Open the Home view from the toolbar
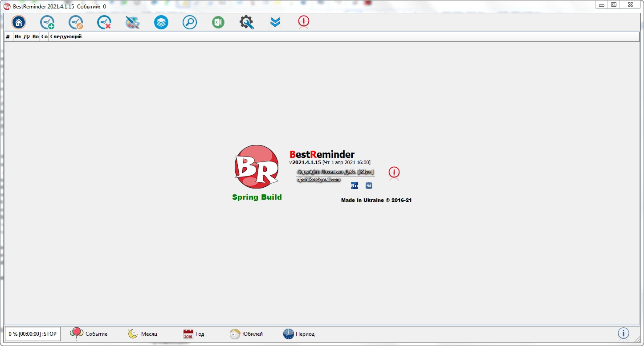The width and height of the screenshot is (644, 346). coord(19,22)
